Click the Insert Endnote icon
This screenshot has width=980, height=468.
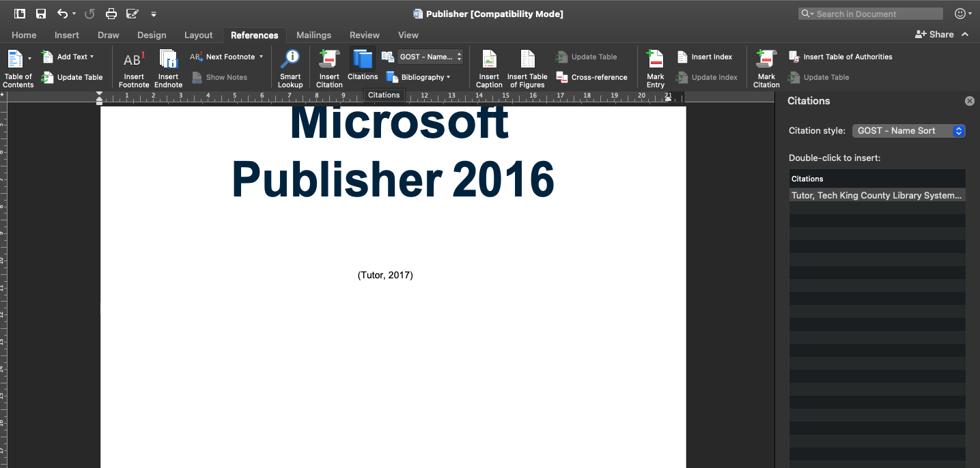(168, 59)
